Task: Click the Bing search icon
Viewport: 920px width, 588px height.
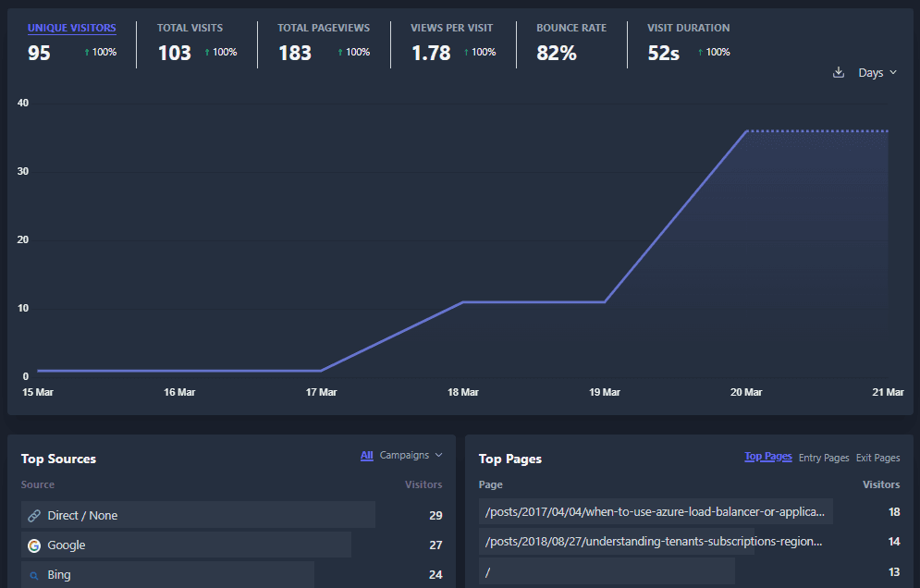Action: click(34, 575)
